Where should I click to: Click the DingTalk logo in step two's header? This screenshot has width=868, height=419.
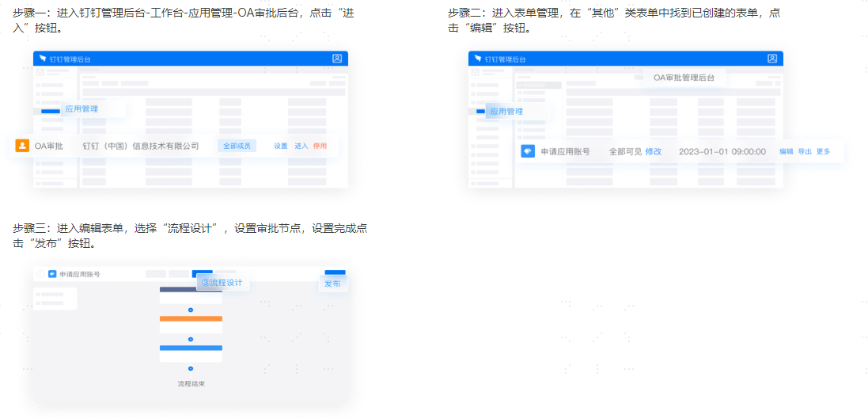click(478, 59)
